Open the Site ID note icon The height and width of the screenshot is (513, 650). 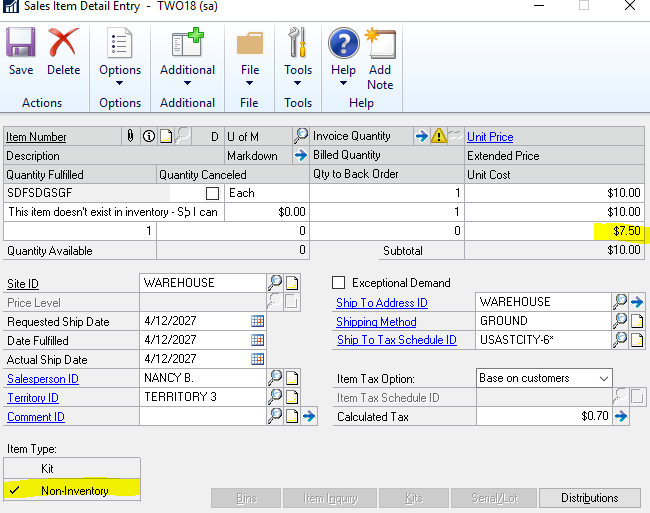292,283
